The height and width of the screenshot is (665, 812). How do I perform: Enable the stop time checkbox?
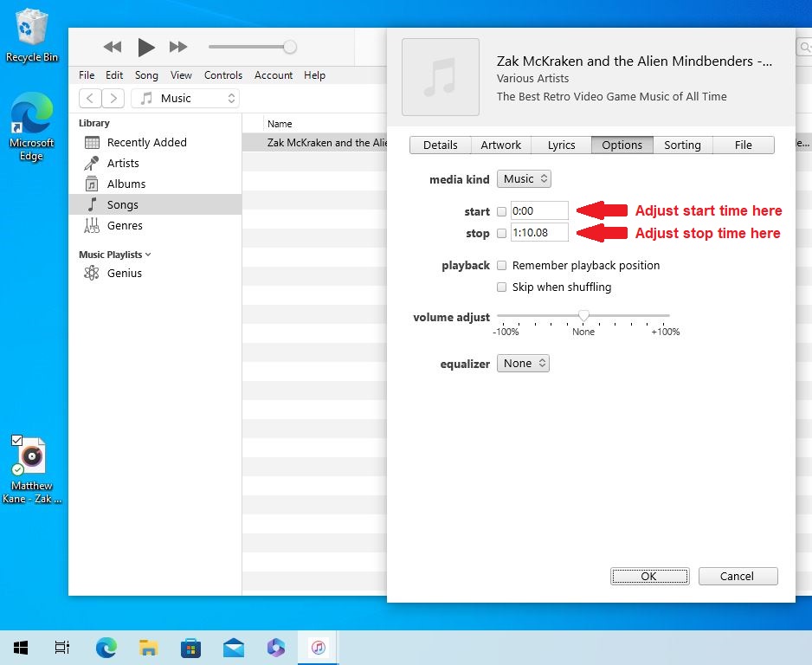point(501,233)
